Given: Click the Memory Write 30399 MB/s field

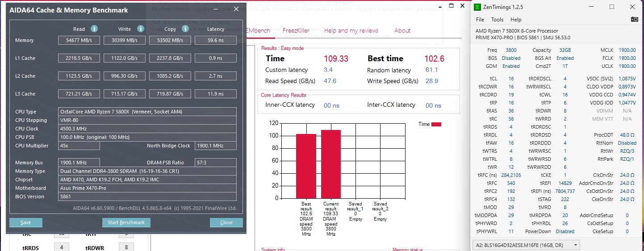Looking at the screenshot, I should (125, 40).
